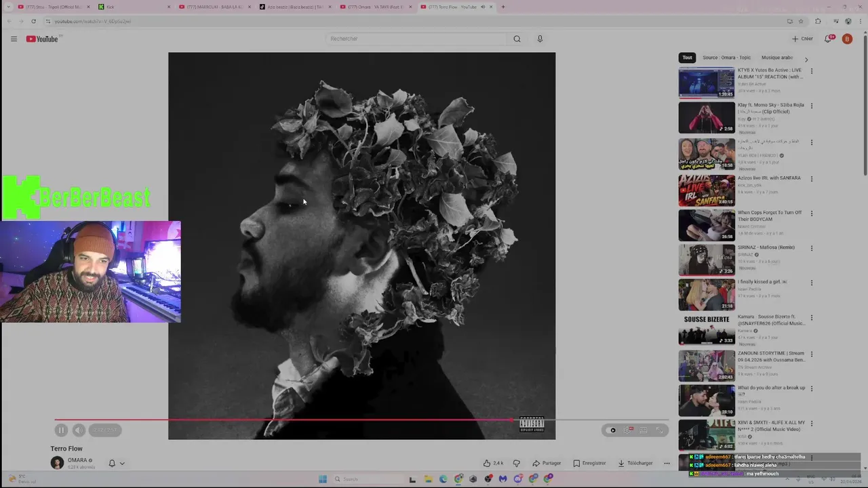Open SIRINAZ - Mafiosa (Remix) title
Image resolution: width=868 pixels, height=488 pixels.
tap(766, 247)
